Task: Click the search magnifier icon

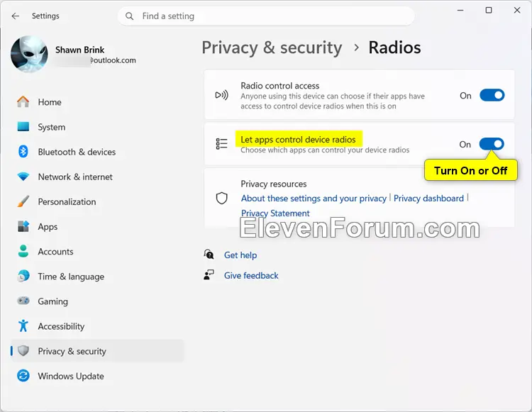Action: point(129,16)
